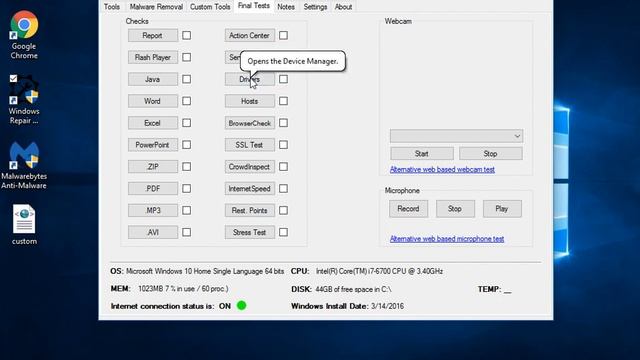Open Google Chrome desktop shortcut

24,35
